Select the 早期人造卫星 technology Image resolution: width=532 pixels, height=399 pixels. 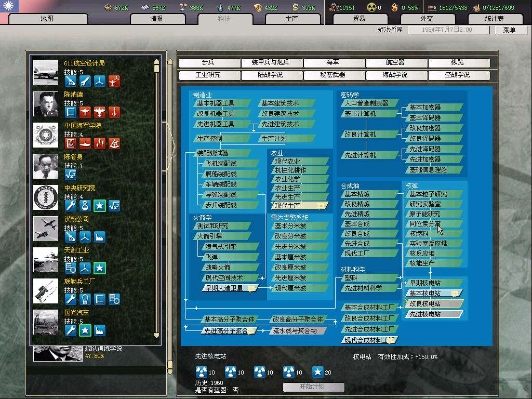point(228,288)
